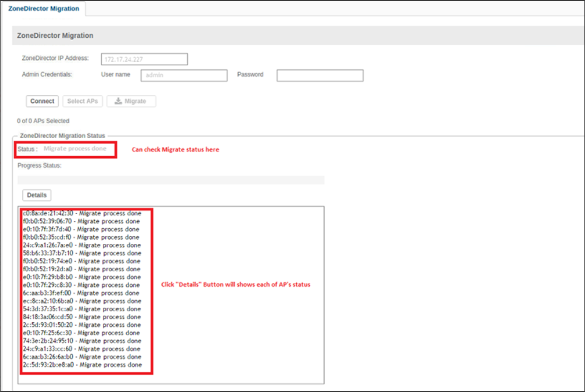Switch to the ZoneDirector Migration tab

[x=44, y=8]
